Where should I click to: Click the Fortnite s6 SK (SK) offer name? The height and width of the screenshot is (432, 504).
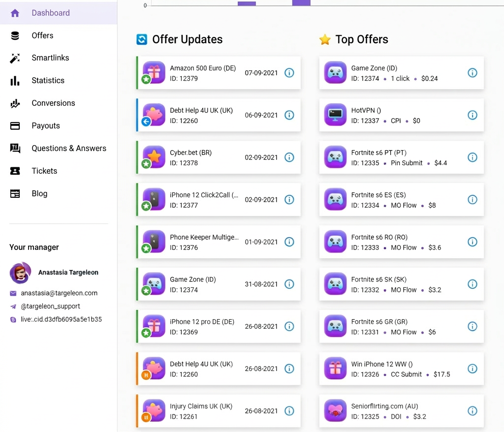pyautogui.click(x=378, y=279)
